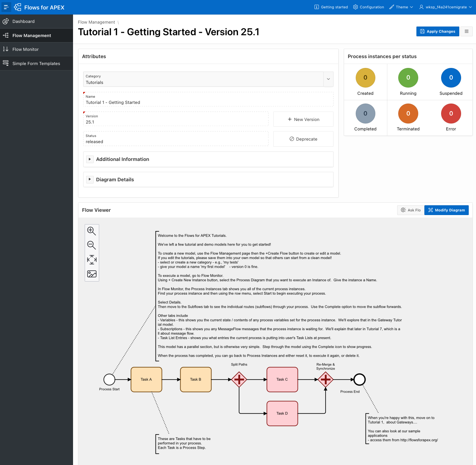Expand the Diagram Details section

point(90,179)
